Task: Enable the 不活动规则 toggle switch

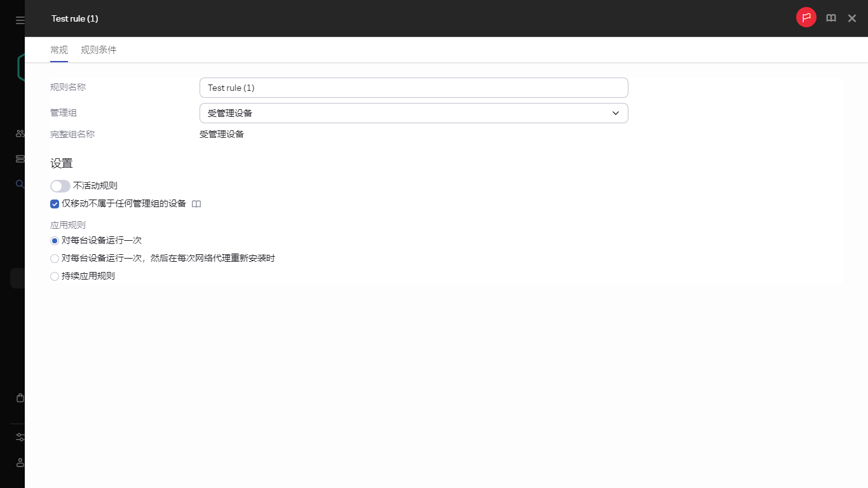Action: pyautogui.click(x=60, y=186)
